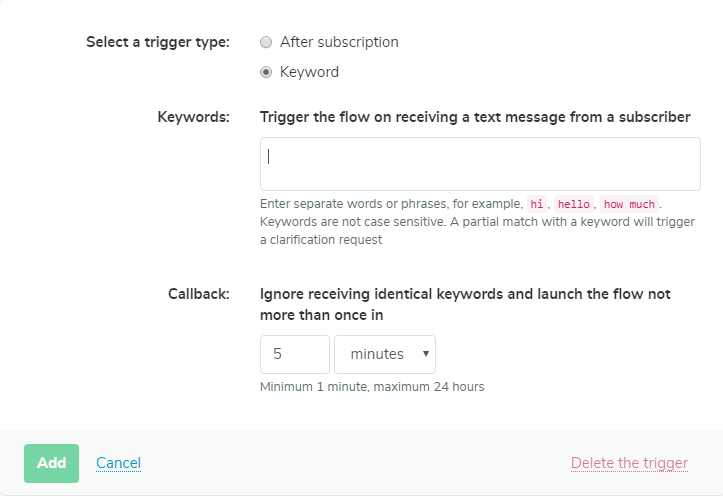Click the "Ignore receiving identical keywords" description

pos(465,304)
